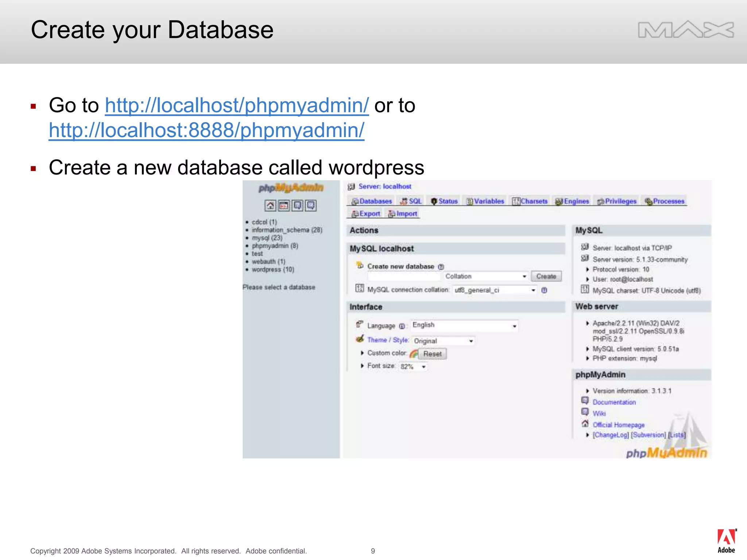
Task: Click the phpMyAdmin home icon in sidebar
Action: coord(270,206)
